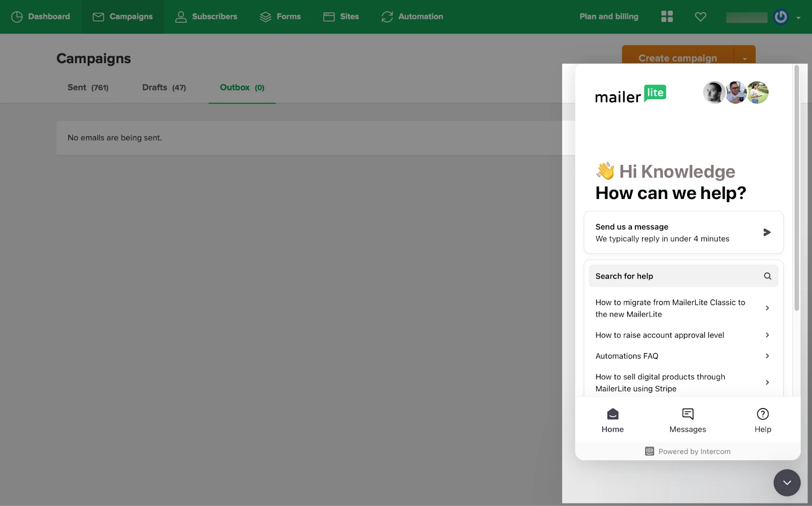
Task: Open the Help question mark icon
Action: point(762,414)
